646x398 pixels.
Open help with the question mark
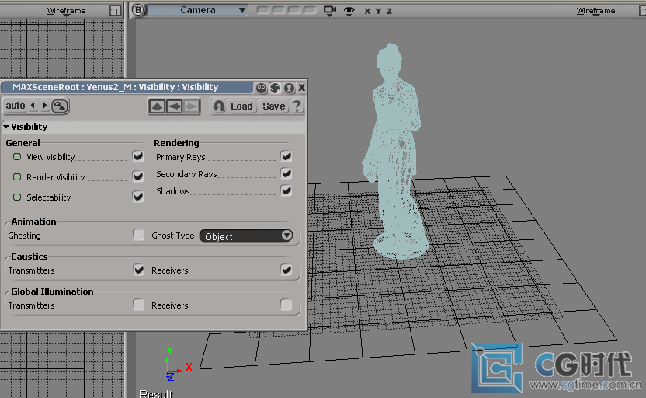(296, 106)
